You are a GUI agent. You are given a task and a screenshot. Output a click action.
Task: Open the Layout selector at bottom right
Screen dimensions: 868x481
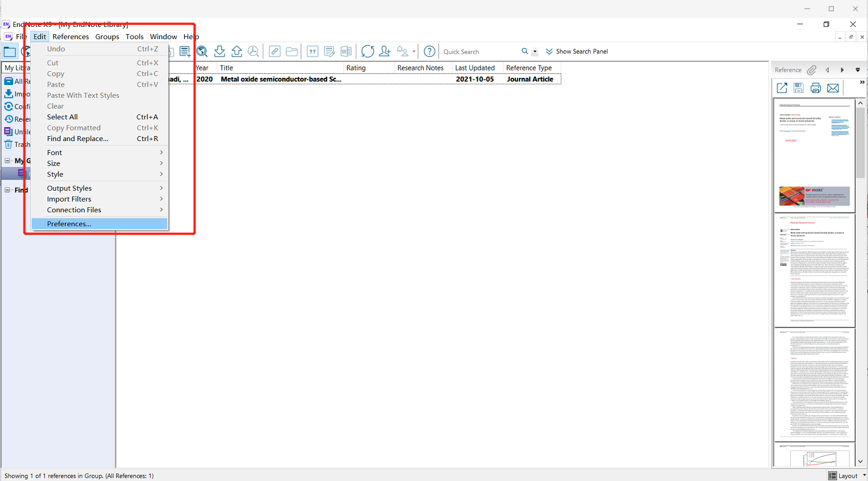click(x=846, y=475)
